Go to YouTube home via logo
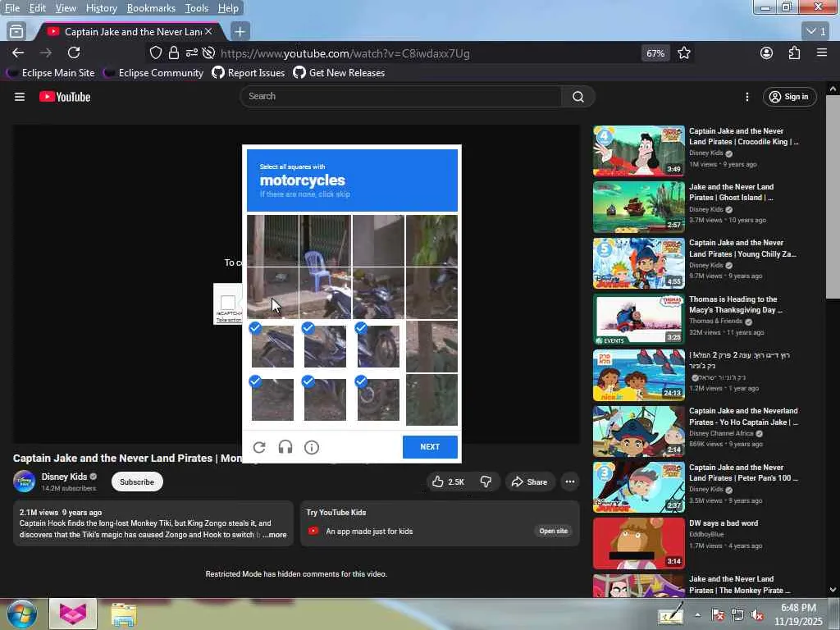Image resolution: width=840 pixels, height=630 pixels. [x=65, y=97]
